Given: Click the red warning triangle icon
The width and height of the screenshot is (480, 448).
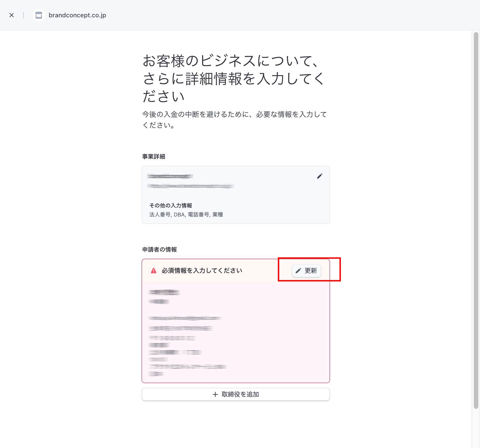Looking at the screenshot, I should 153,271.
